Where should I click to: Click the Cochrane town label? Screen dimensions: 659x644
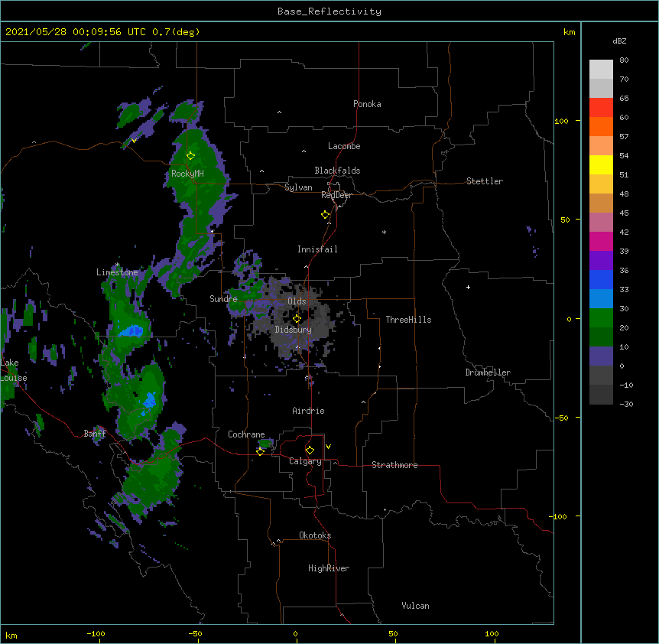[246, 434]
